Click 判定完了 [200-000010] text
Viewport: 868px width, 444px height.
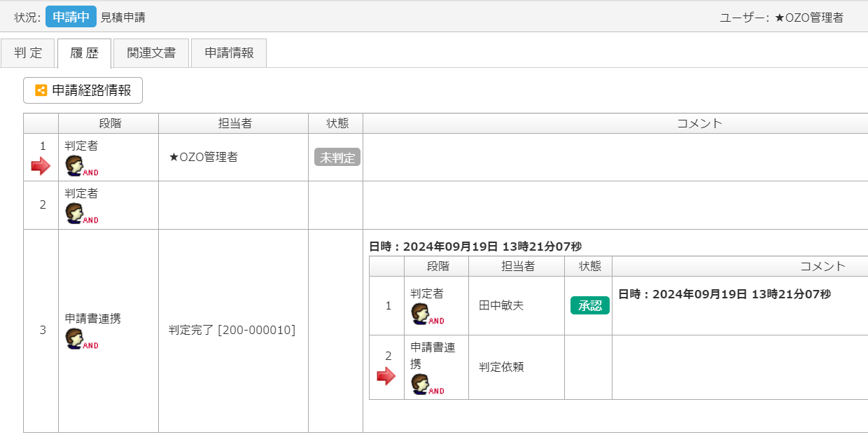click(x=232, y=330)
